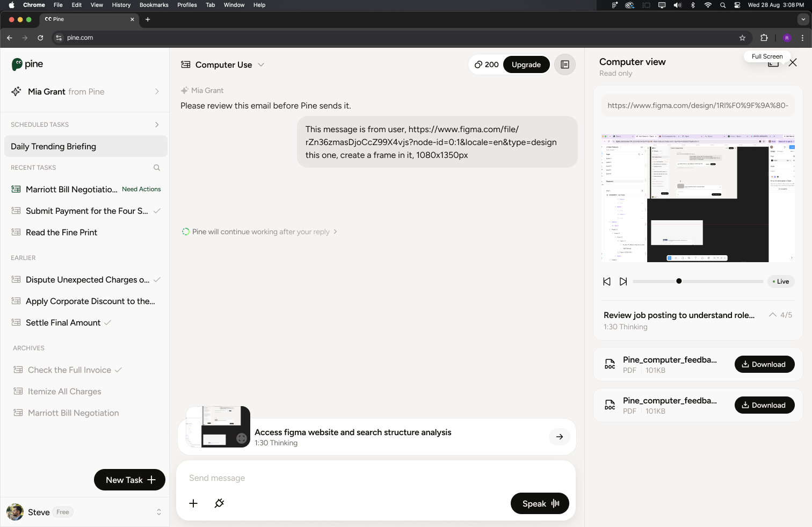This screenshot has height=527, width=812.
Task: Open the Full Screen icon in Computer view
Action: [x=773, y=63]
